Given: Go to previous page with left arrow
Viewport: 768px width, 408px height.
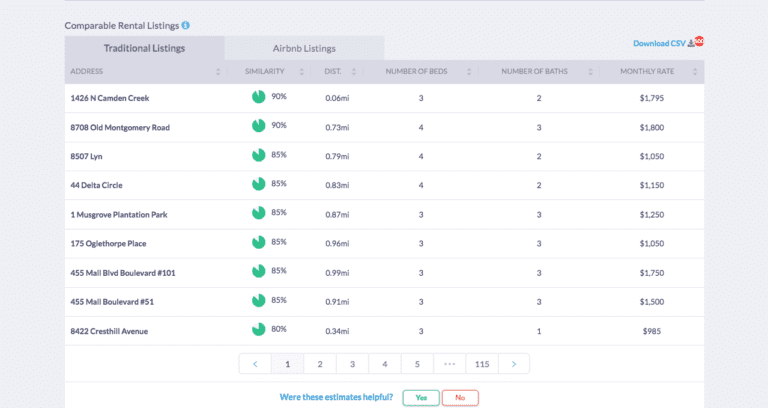Looking at the screenshot, I should tap(255, 364).
